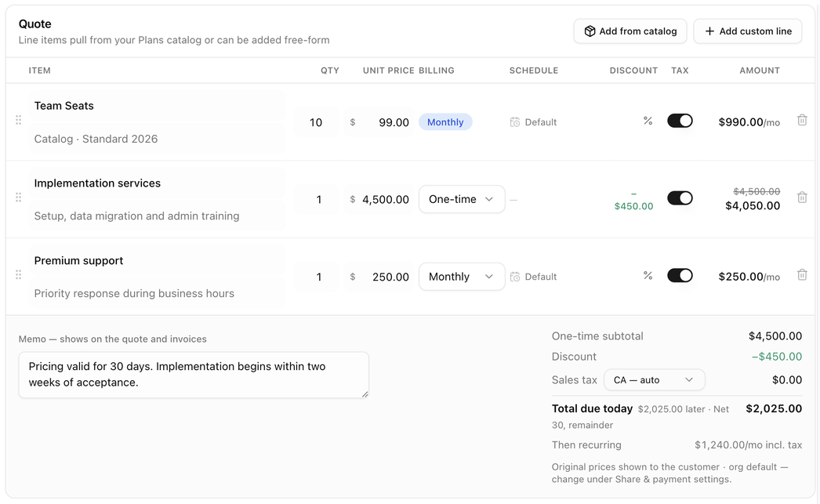Select the Total due today $2,025.00 value
Screen dimensions: 820x504
coord(774,409)
